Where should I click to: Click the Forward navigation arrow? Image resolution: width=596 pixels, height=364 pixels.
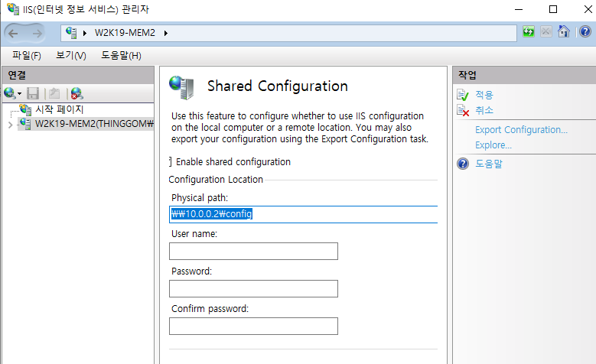(37, 34)
